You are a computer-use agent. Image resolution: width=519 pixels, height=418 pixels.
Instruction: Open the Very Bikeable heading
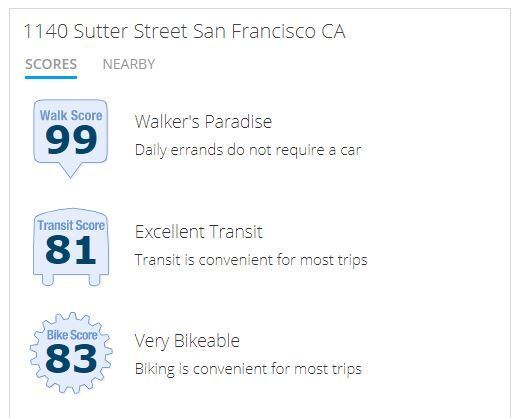(187, 341)
